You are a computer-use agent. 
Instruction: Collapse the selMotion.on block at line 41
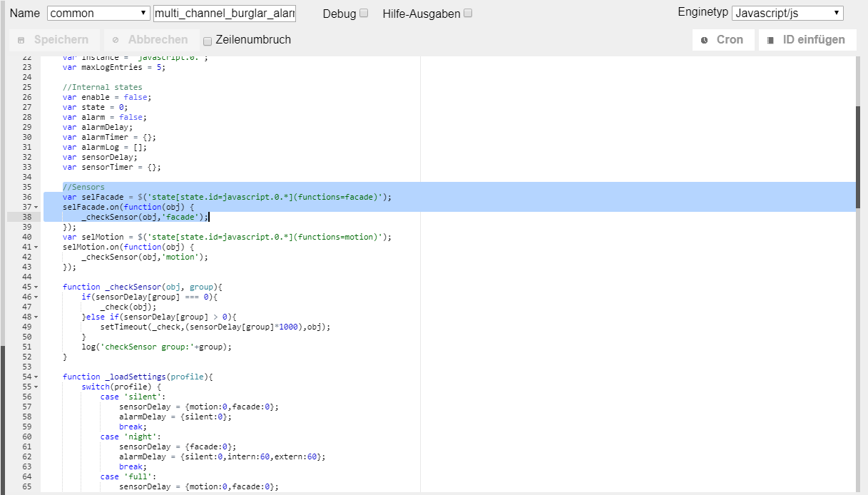(x=36, y=247)
